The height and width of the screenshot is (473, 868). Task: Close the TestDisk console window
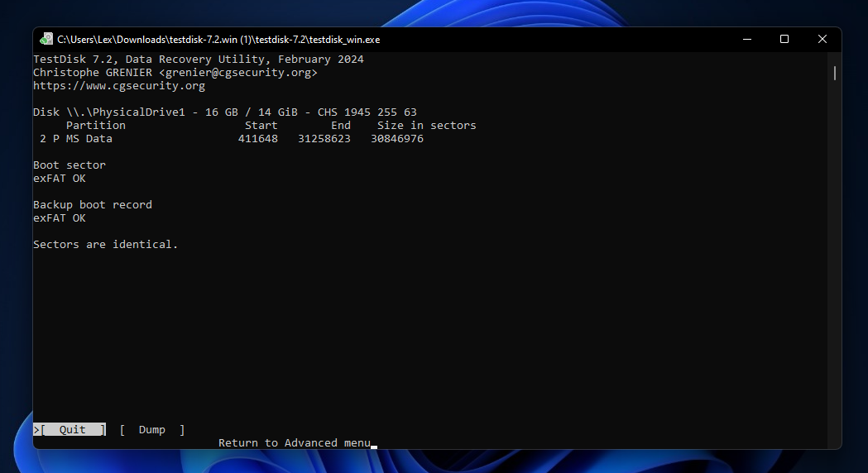[x=822, y=39]
